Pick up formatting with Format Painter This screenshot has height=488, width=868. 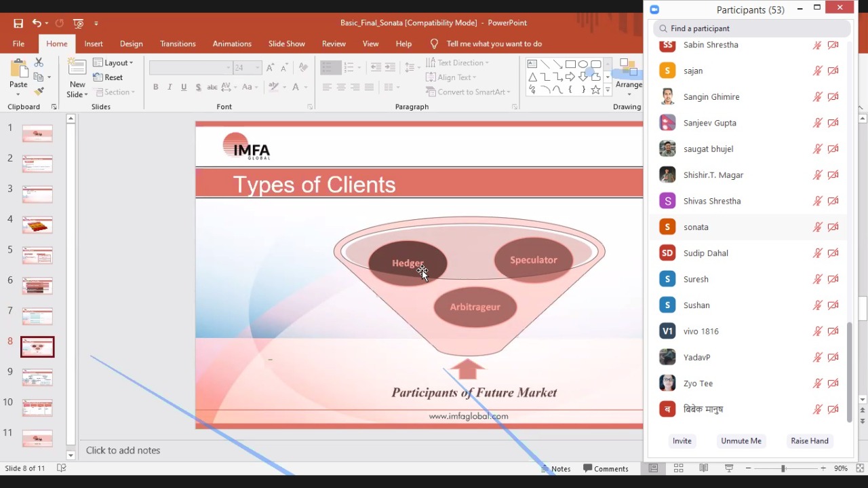tap(39, 92)
